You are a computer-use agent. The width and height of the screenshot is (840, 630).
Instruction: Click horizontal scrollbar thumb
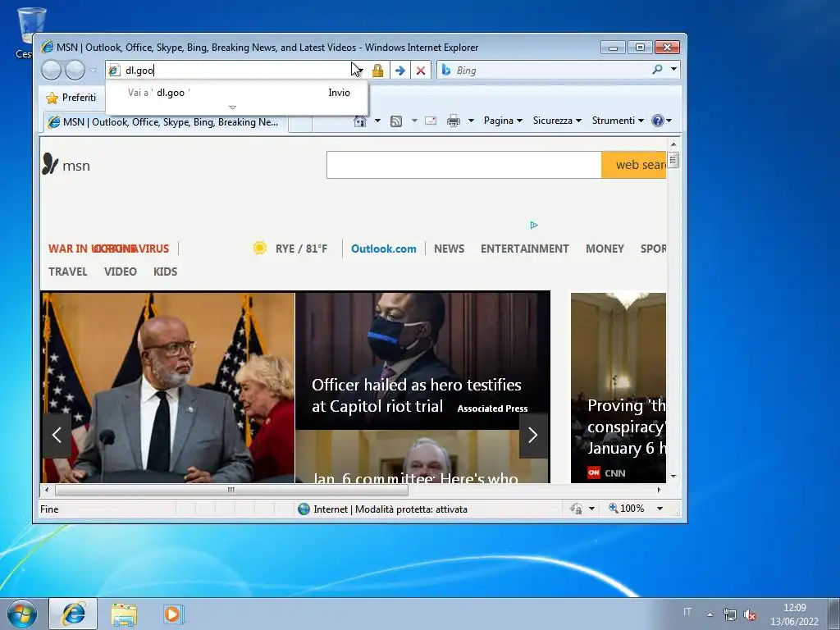(231, 490)
